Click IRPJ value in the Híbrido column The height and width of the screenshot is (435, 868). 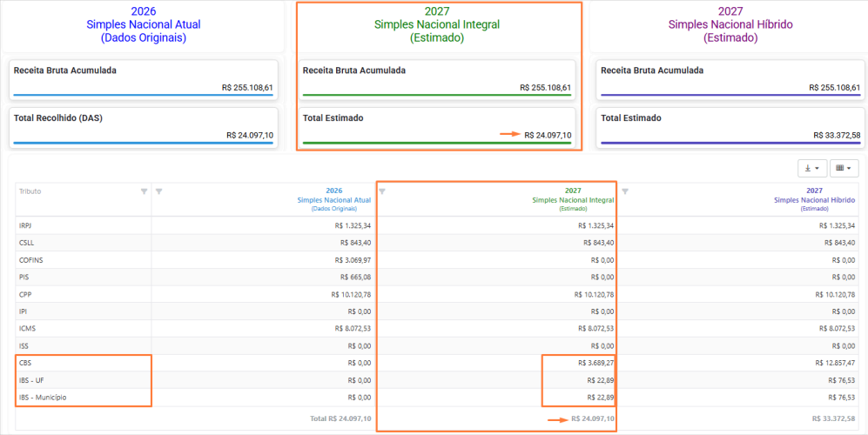pyautogui.click(x=838, y=225)
